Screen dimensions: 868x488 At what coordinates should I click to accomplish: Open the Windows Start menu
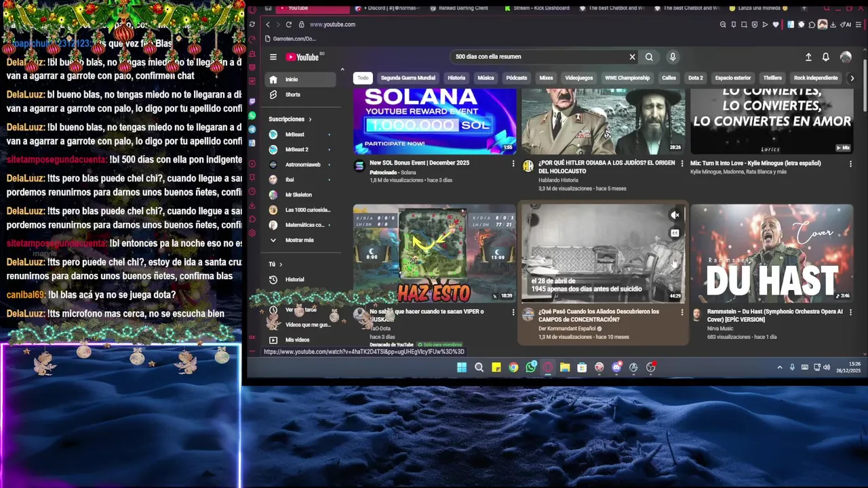click(x=462, y=367)
